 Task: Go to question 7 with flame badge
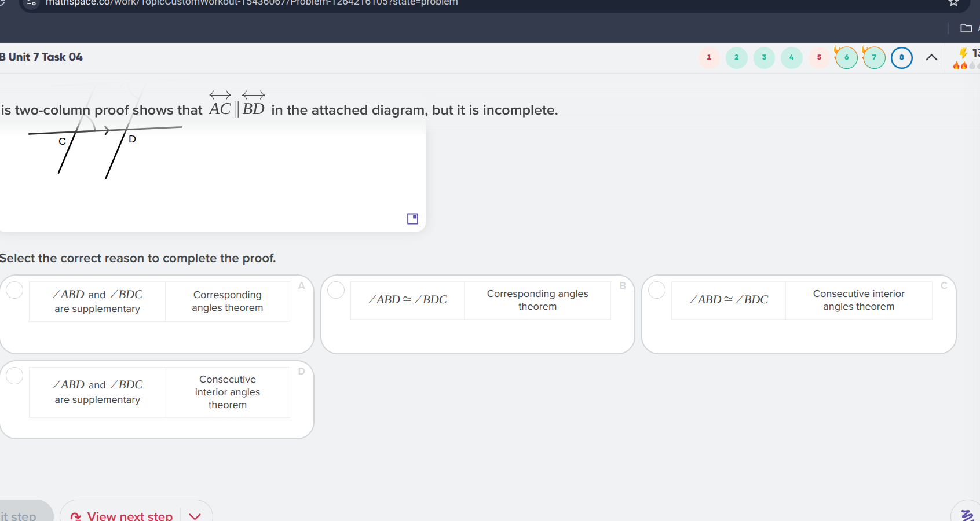click(874, 58)
